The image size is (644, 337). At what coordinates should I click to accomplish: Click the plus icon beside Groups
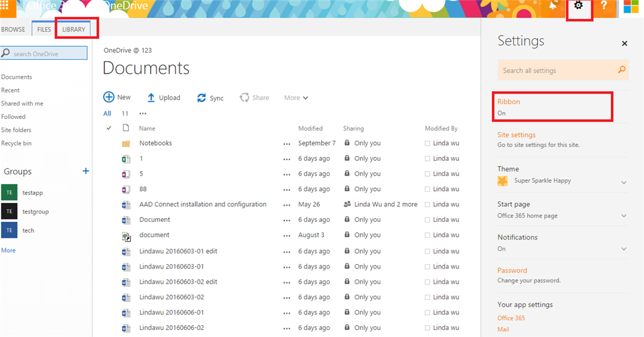coord(86,171)
